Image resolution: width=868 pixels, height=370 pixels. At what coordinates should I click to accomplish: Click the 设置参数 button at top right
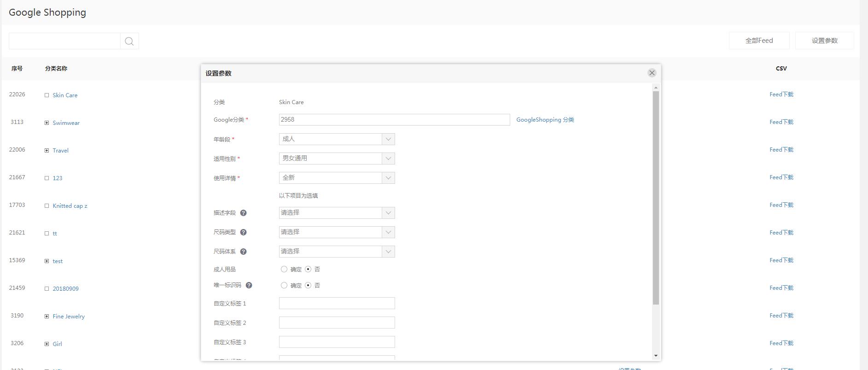[824, 41]
